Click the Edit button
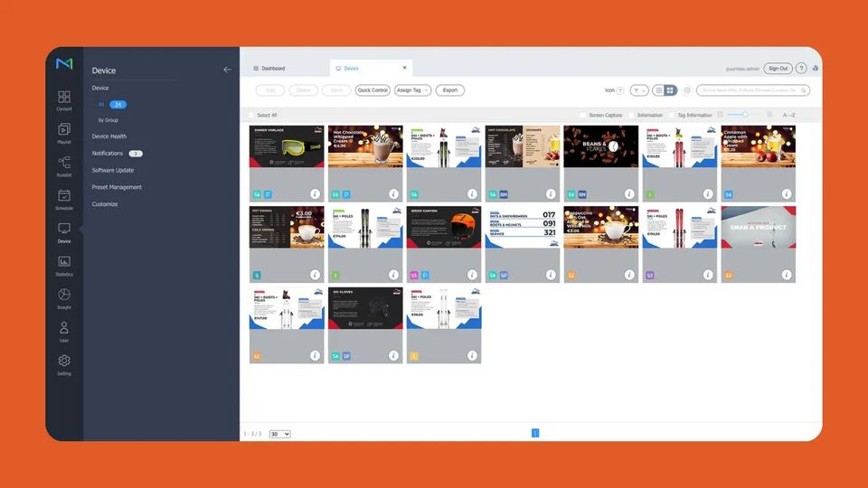Viewport: 868px width, 488px height. tap(270, 90)
